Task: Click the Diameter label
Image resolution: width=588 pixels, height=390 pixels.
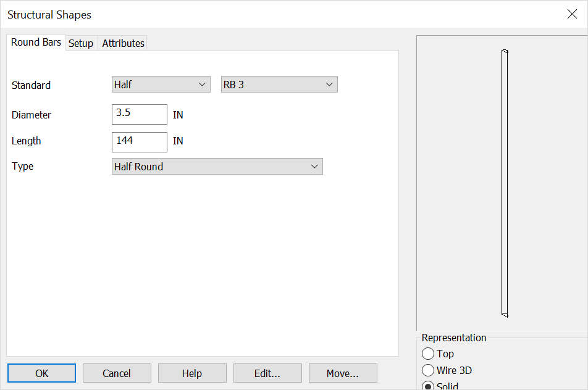Action: (31, 115)
